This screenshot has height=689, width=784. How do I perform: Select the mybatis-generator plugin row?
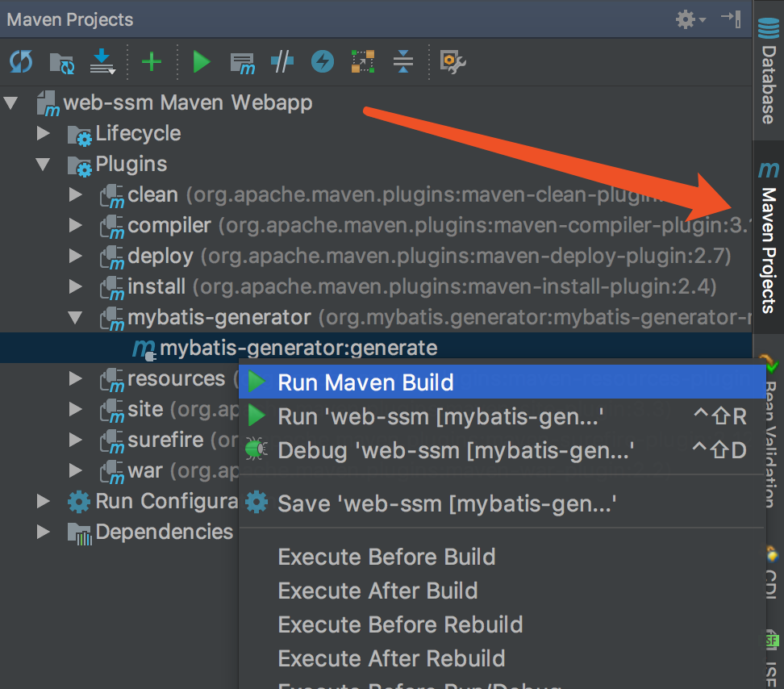[376, 318]
